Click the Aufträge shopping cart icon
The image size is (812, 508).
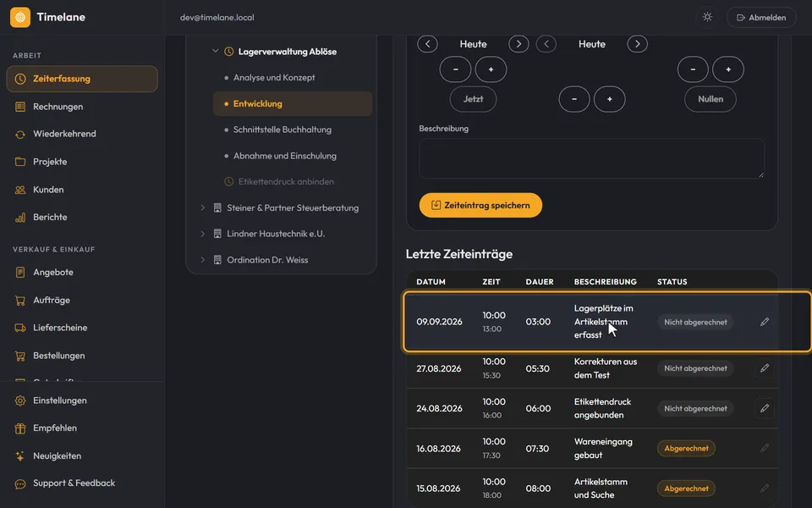tap(20, 300)
